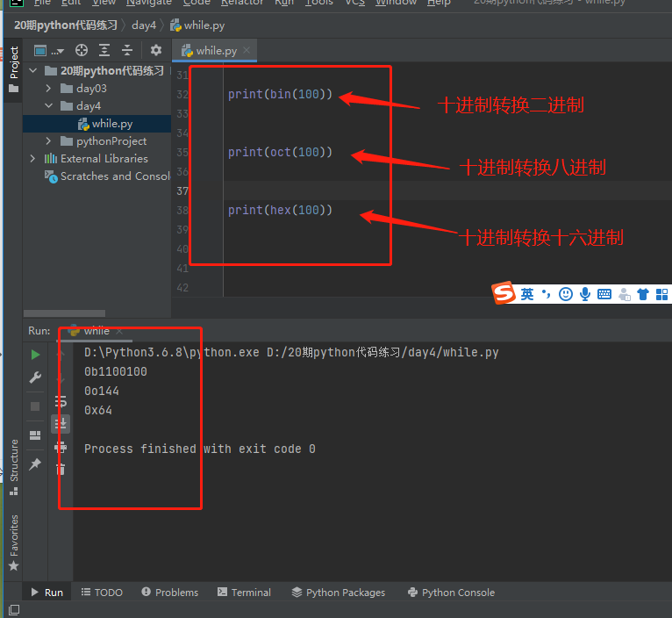Open the Python Console tool window
The width and height of the screenshot is (672, 618).
pos(451,593)
